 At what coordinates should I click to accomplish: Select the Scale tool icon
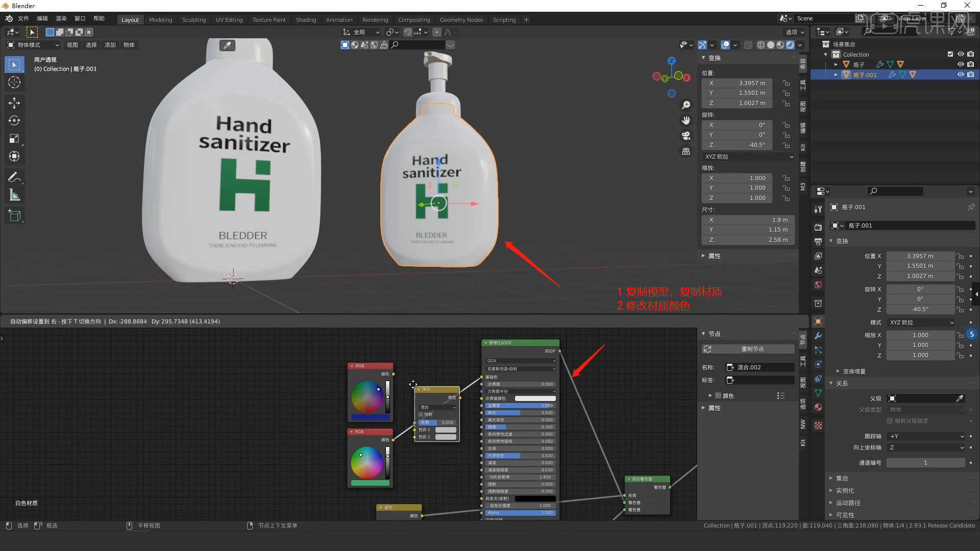pyautogui.click(x=14, y=139)
